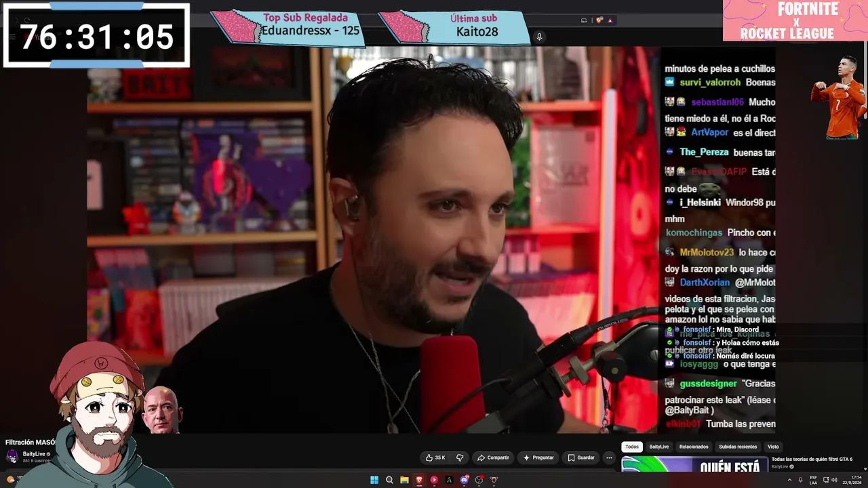Click chat username losyaggg
Viewport: 868px width, 488px height.
click(x=698, y=364)
